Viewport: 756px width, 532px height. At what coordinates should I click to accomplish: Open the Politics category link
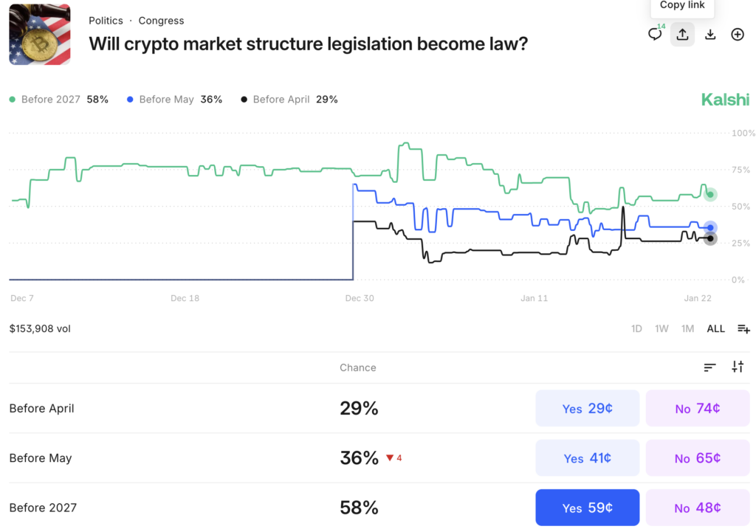pyautogui.click(x=106, y=21)
